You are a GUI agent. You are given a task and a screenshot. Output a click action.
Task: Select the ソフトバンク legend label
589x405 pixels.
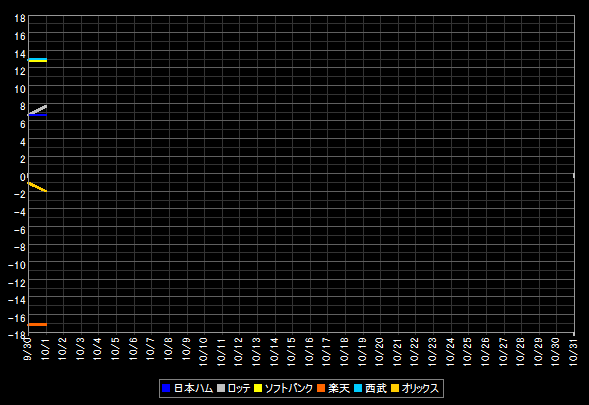(288, 388)
